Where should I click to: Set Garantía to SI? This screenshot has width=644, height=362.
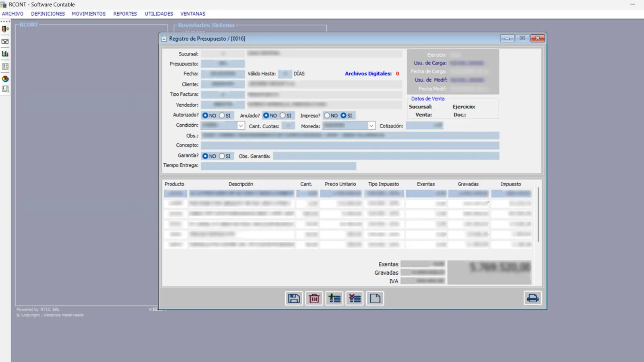point(222,156)
